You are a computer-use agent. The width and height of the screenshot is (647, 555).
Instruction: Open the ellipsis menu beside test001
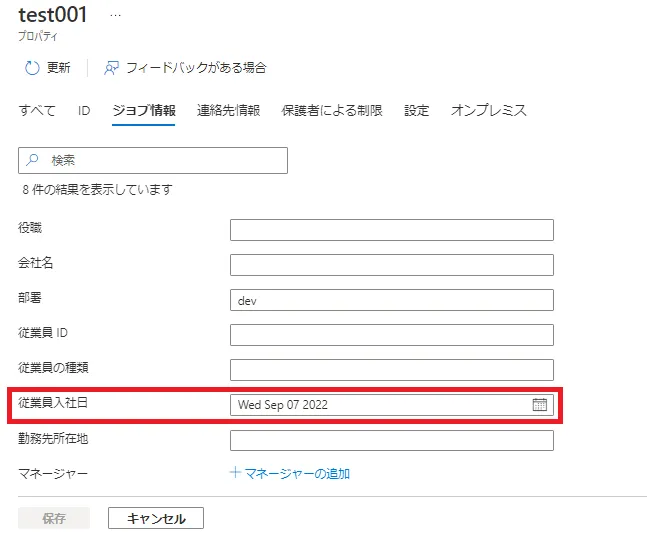[x=115, y=16]
